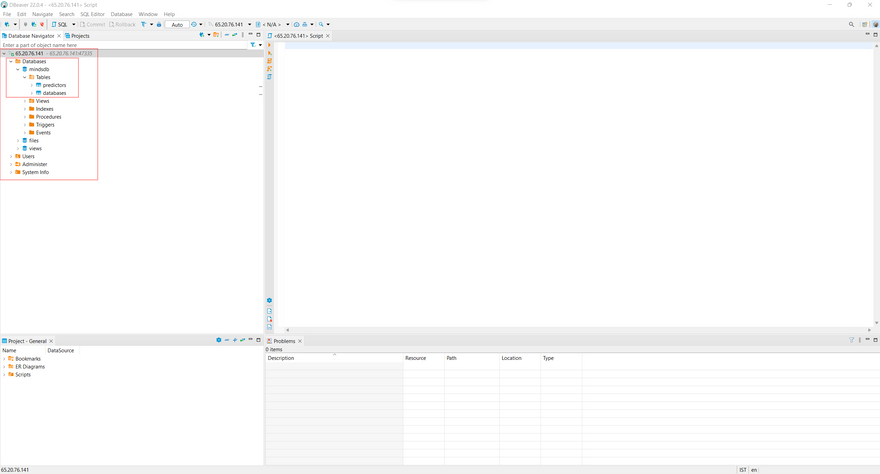
Task: Collapse the Databases folder
Action: (x=11, y=61)
